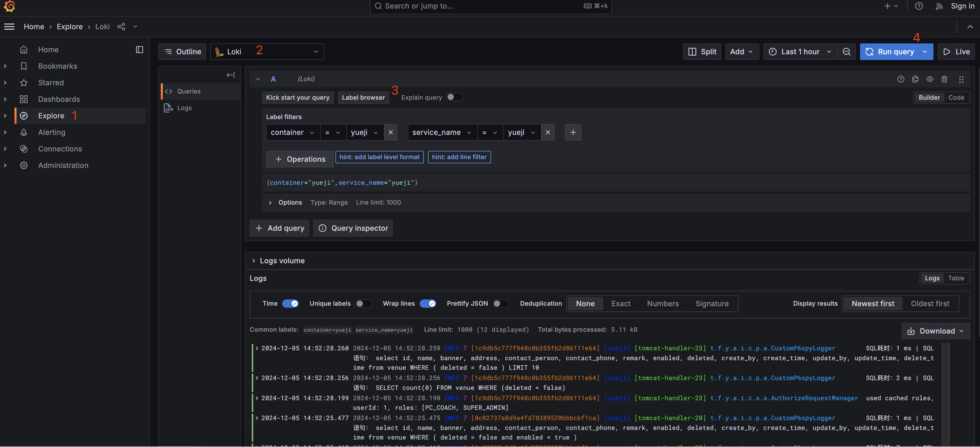Click Add query button
Screen dimensions: 980x447
coord(279,228)
